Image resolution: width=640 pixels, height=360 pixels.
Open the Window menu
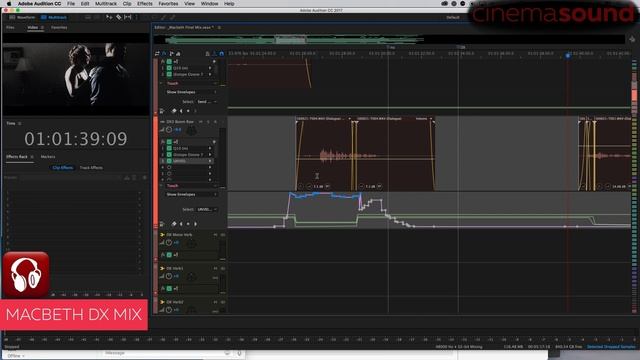click(x=209, y=4)
